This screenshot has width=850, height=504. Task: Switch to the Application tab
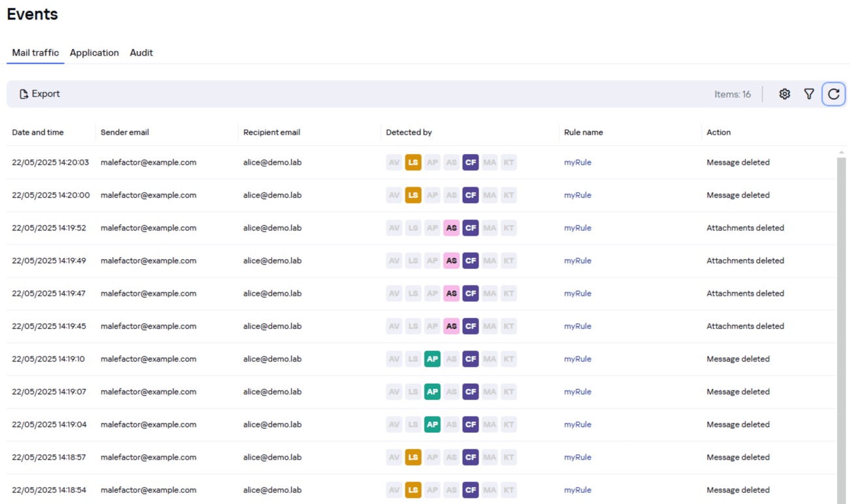pos(94,53)
